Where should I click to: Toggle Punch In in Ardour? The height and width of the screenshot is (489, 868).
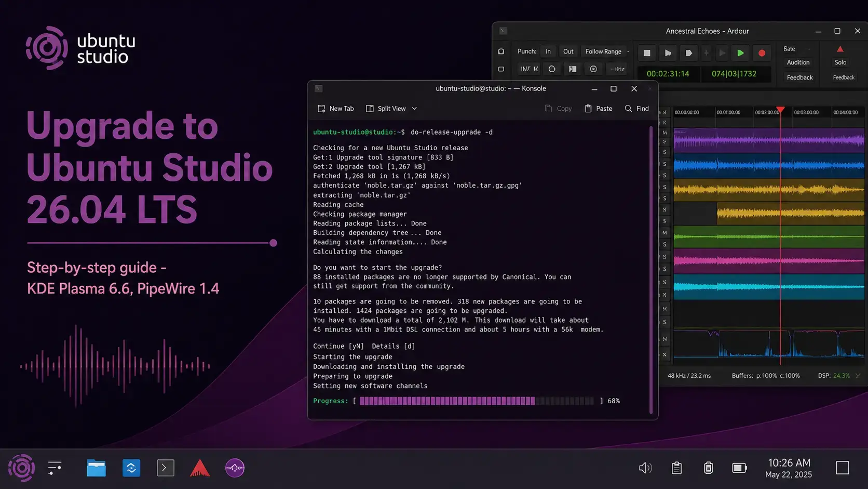[548, 51]
